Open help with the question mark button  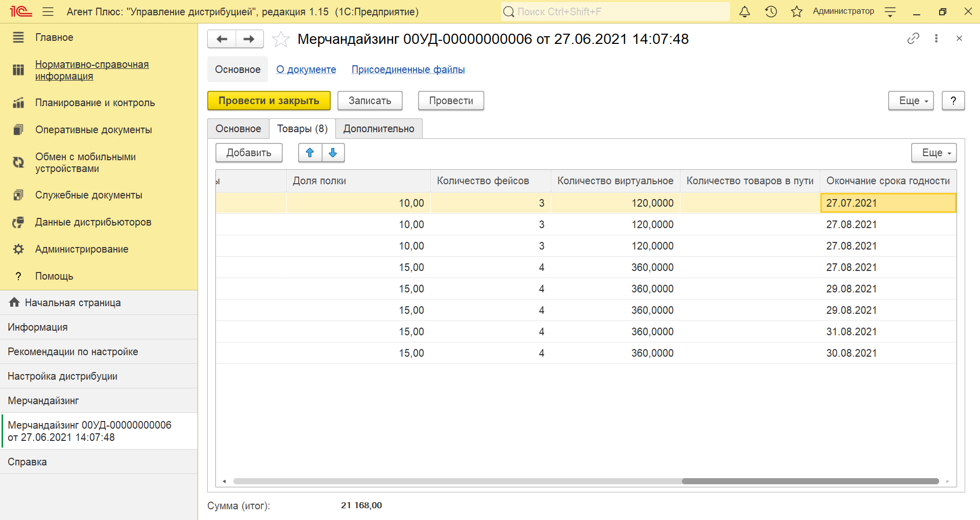pos(953,101)
